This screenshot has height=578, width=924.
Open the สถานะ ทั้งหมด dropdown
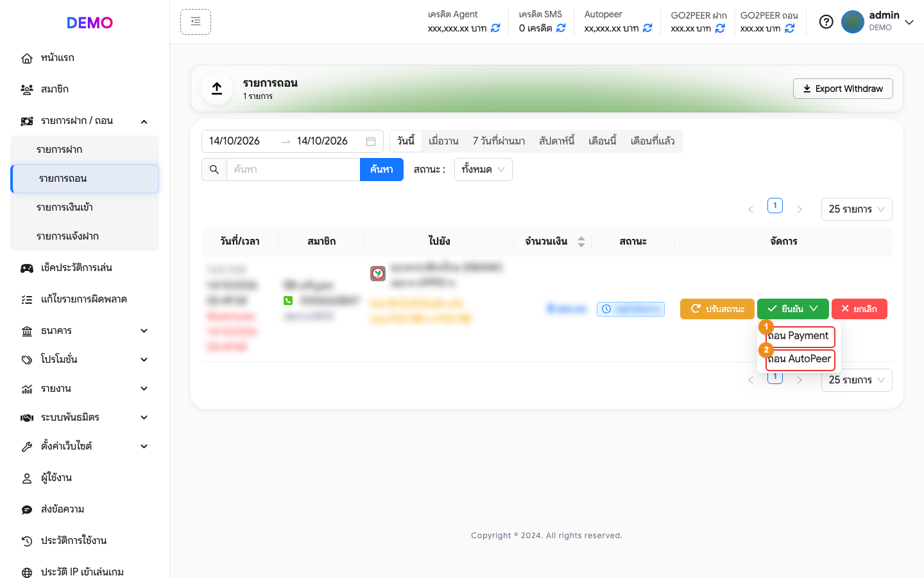point(483,170)
